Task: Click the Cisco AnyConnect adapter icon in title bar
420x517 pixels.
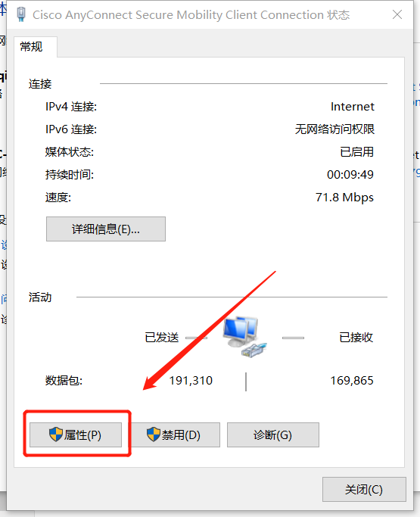Action: click(x=21, y=15)
